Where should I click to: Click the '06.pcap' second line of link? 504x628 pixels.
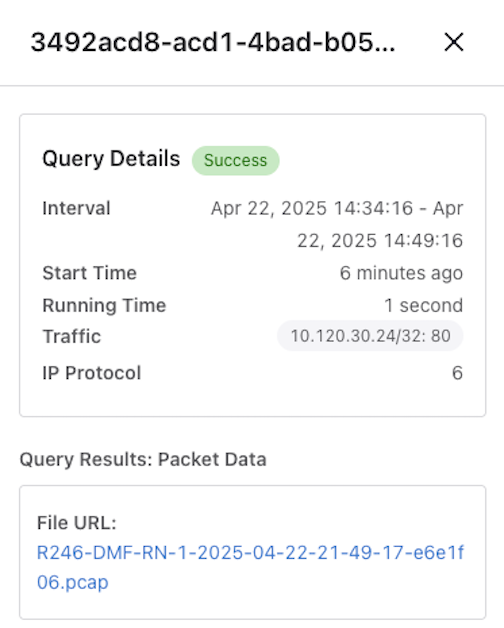(73, 582)
